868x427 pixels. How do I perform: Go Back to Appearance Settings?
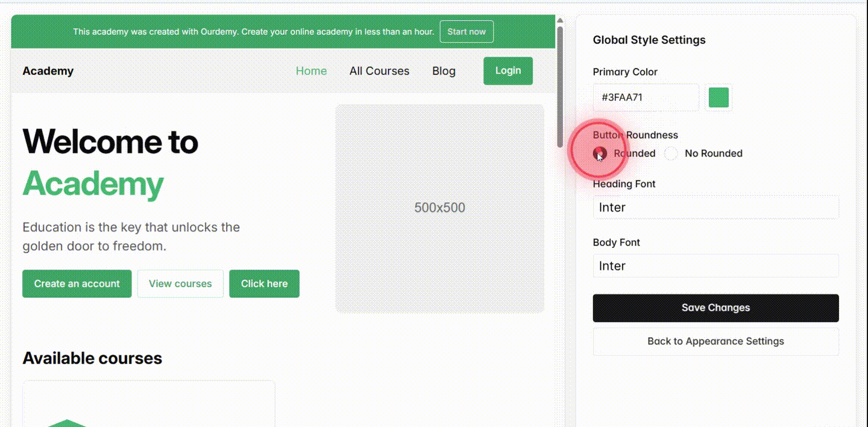[x=715, y=341]
